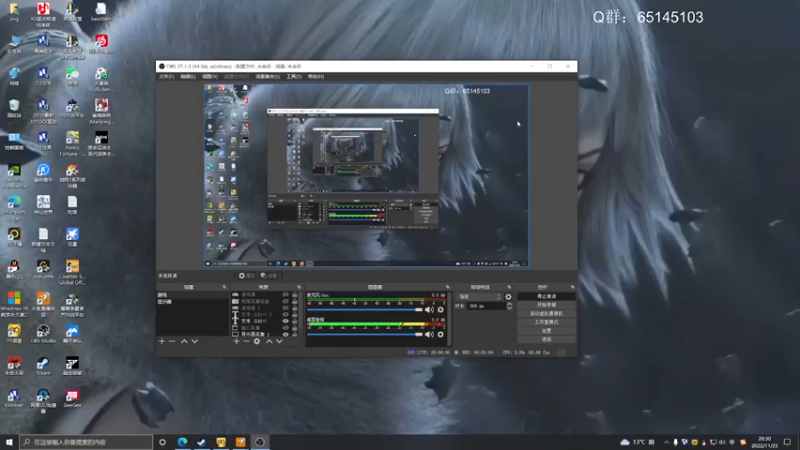Screen dimensions: 800x450
Task: Open the Recycle Bin on the desktop
Action: tap(14, 108)
